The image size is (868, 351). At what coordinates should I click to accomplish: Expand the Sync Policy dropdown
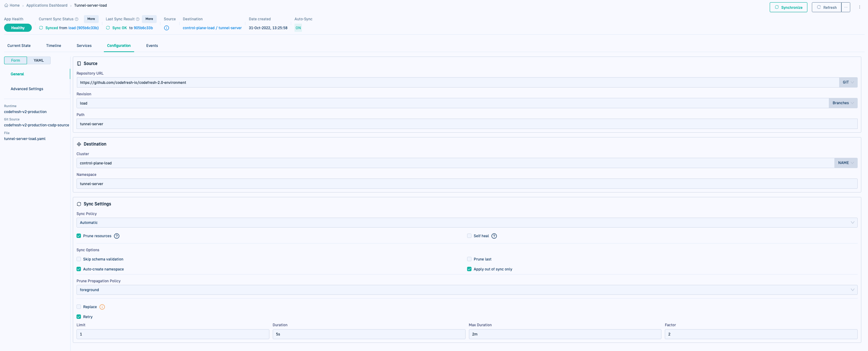coord(467,223)
